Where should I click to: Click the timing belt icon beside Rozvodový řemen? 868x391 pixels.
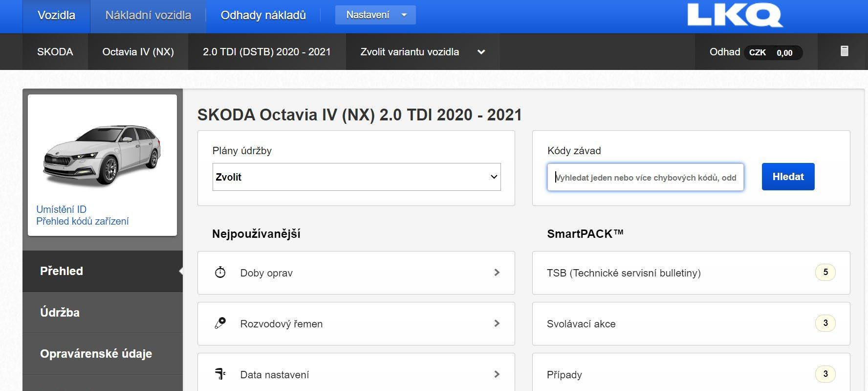(220, 323)
